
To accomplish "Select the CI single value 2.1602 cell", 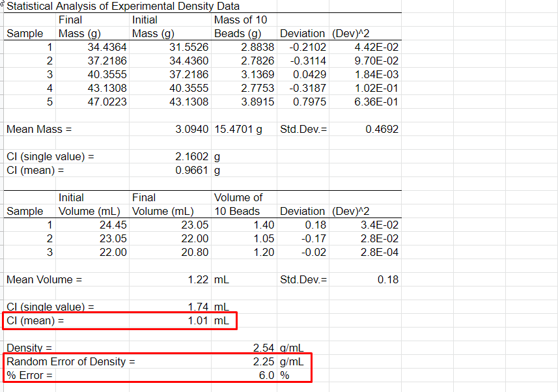I will pos(192,156).
